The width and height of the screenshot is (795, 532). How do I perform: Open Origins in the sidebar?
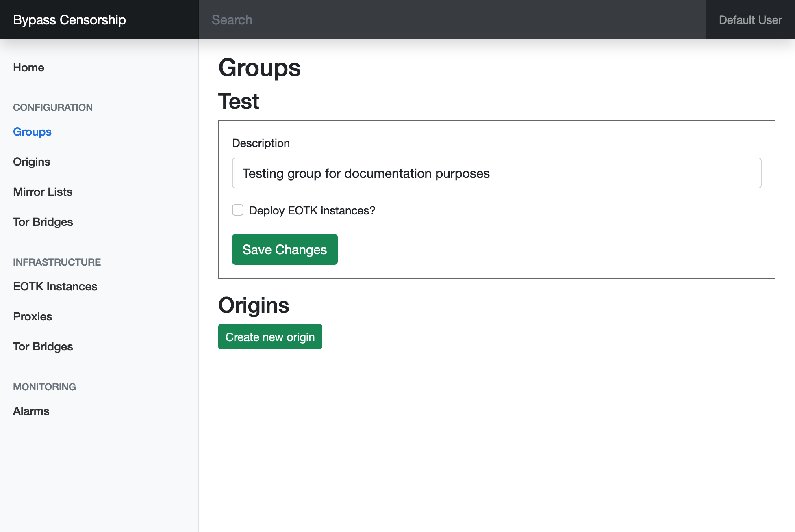[x=32, y=162]
